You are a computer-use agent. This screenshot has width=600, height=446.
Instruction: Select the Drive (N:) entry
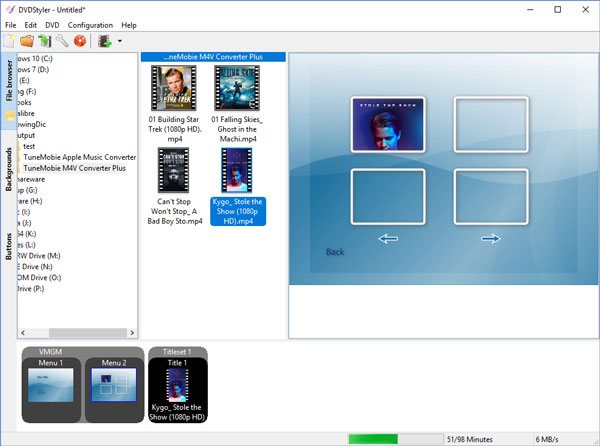click(35, 267)
